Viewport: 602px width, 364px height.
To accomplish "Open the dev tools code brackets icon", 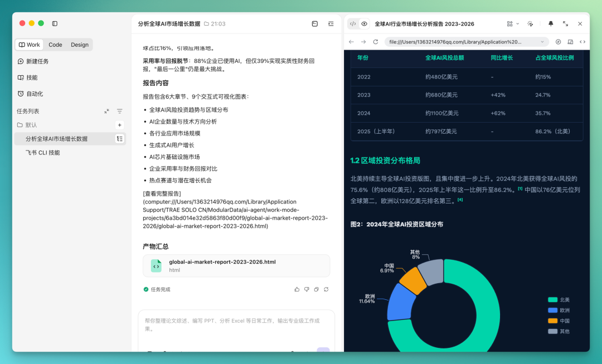I will pos(582,42).
